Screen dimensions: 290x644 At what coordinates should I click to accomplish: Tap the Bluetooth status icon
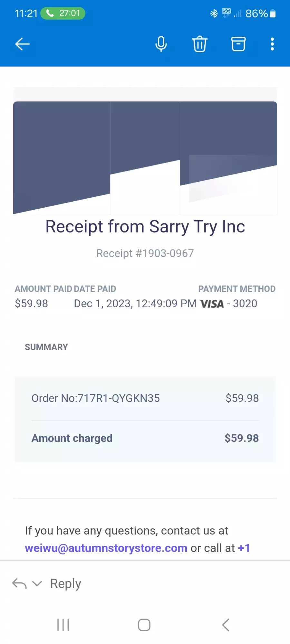click(214, 14)
